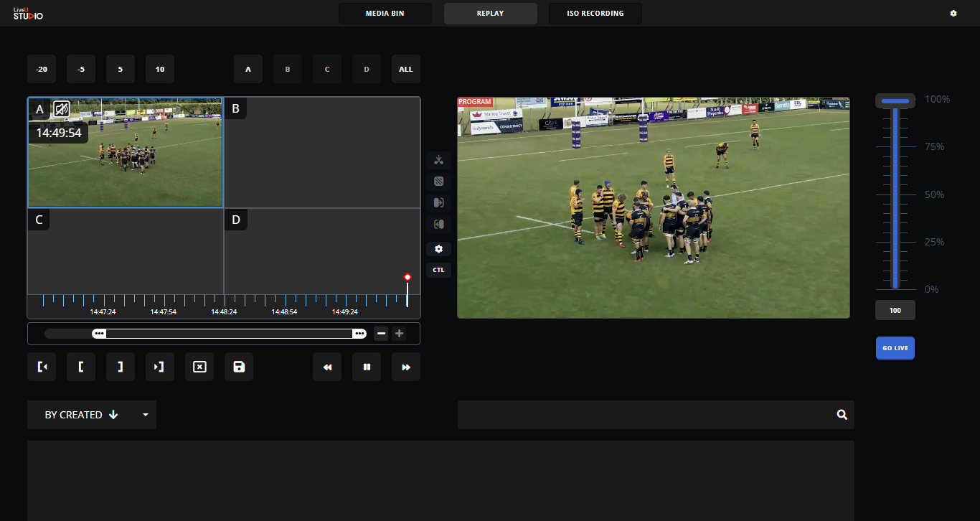Clear the in/out marks with X icon
Viewport: 980px width, 521px height.
(199, 367)
